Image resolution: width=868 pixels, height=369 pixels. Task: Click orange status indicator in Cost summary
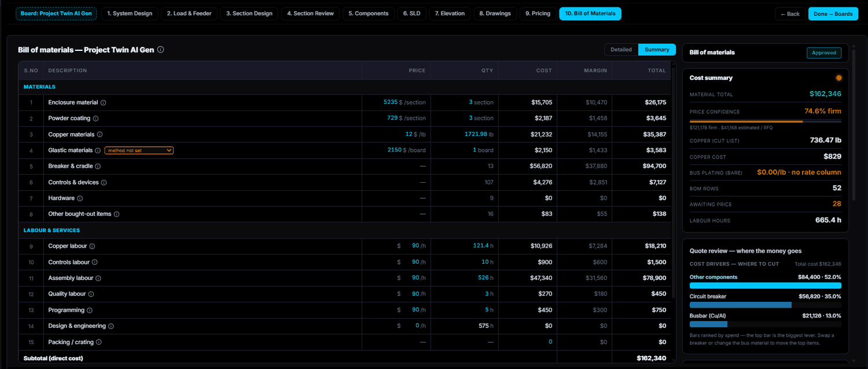coord(838,78)
